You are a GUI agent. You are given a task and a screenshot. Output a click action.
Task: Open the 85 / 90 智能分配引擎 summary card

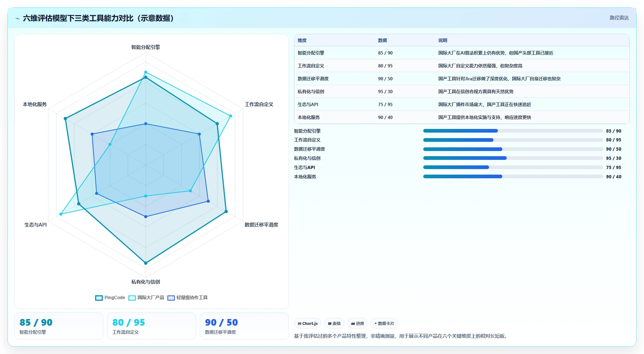[x=59, y=326]
